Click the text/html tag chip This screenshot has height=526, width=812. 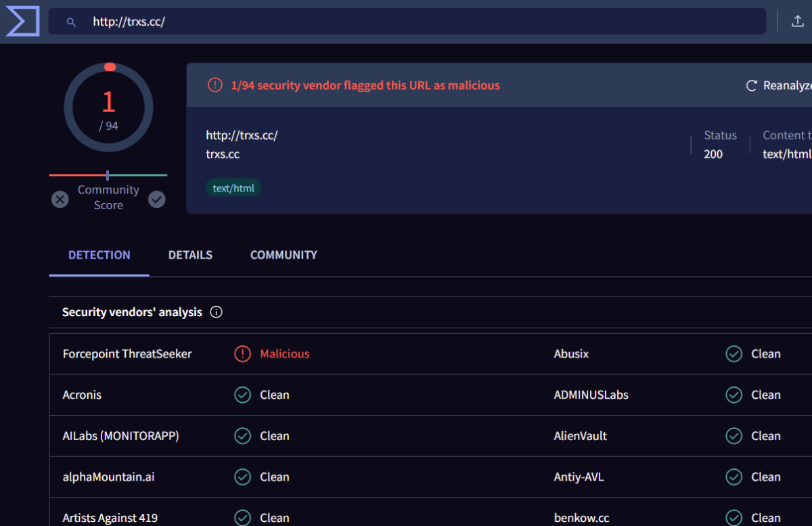click(x=233, y=188)
